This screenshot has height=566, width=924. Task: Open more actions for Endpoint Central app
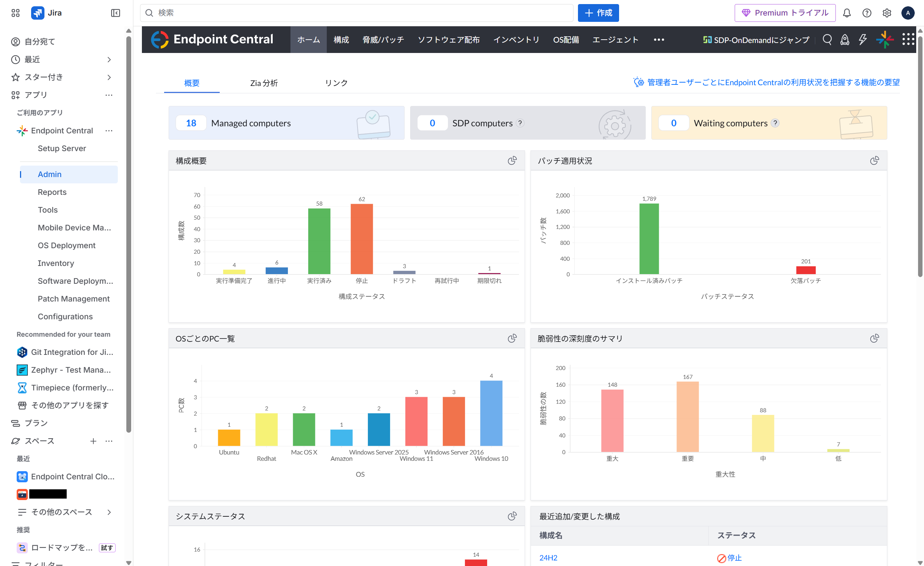(109, 131)
